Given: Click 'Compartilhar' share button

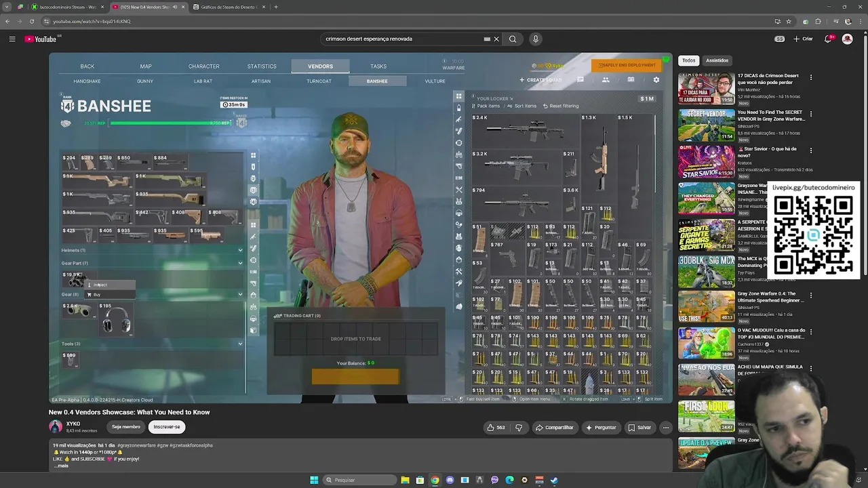Looking at the screenshot, I should click(x=554, y=428).
